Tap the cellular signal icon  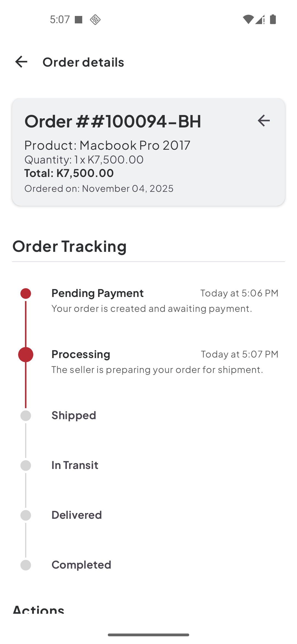[260, 20]
